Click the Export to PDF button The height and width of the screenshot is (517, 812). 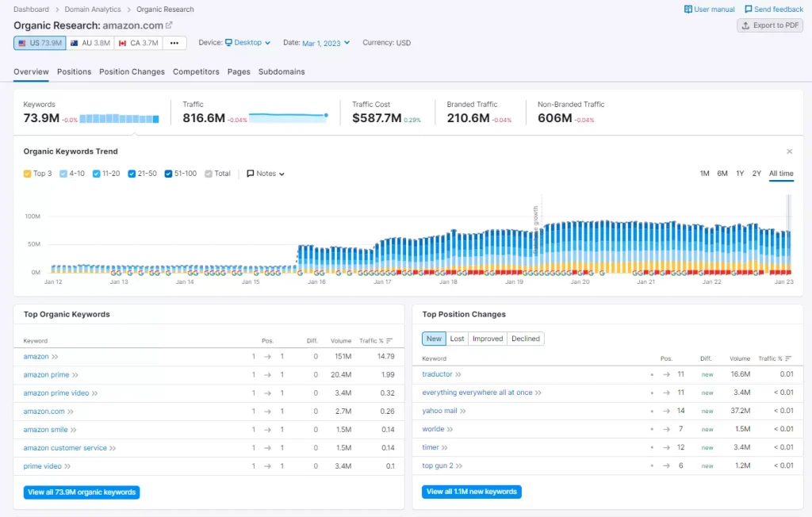(770, 25)
